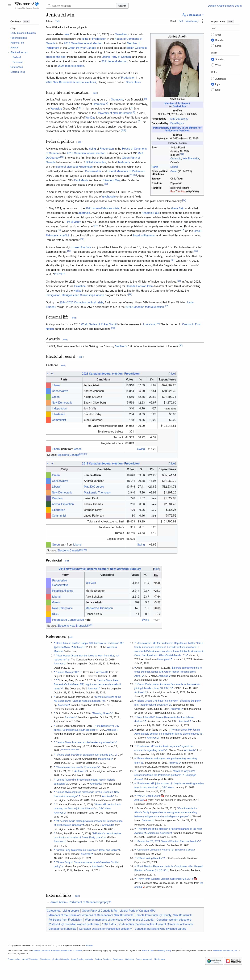
Task: Open the main menu hamburger icon
Action: pos(9,6)
